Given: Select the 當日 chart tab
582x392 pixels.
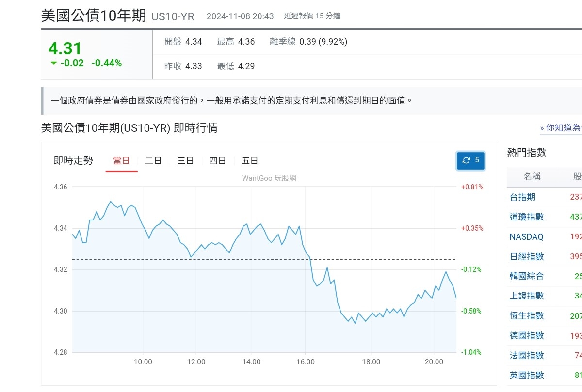Looking at the screenshot, I should click(x=121, y=160).
